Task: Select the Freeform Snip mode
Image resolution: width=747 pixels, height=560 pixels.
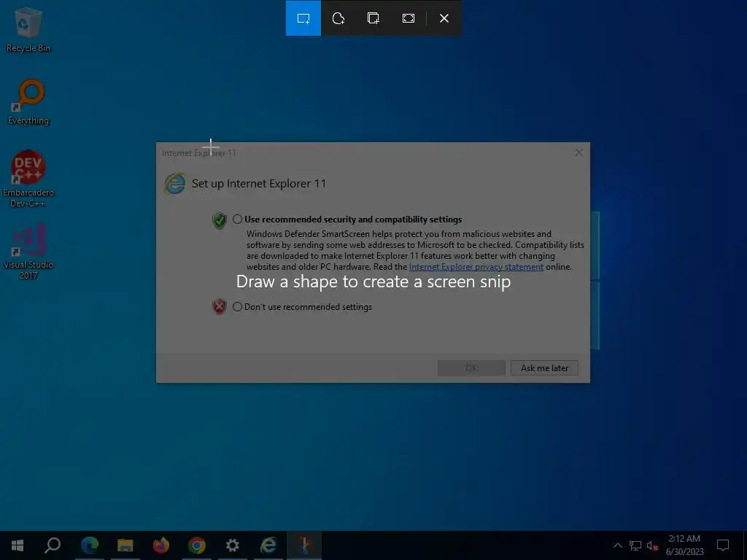Action: (338, 18)
